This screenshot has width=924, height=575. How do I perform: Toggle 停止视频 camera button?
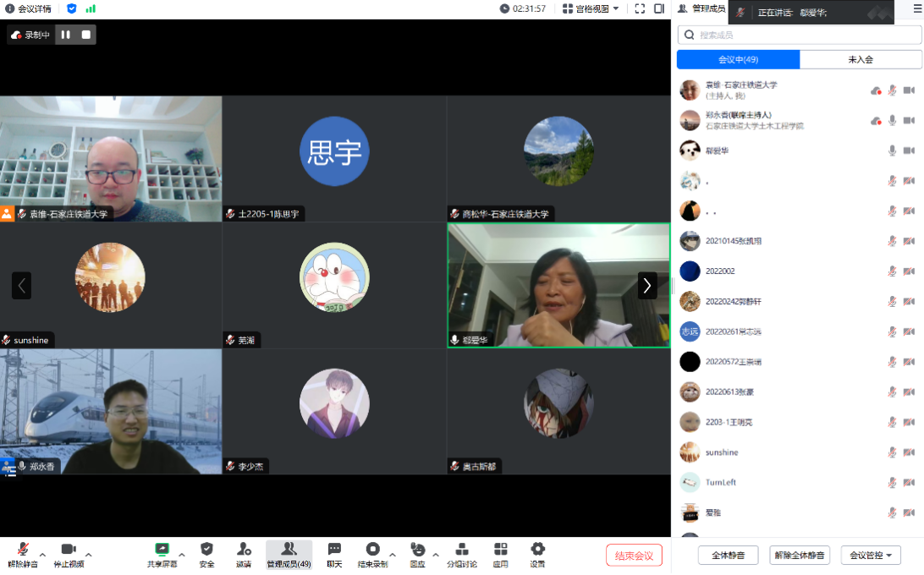(69, 554)
